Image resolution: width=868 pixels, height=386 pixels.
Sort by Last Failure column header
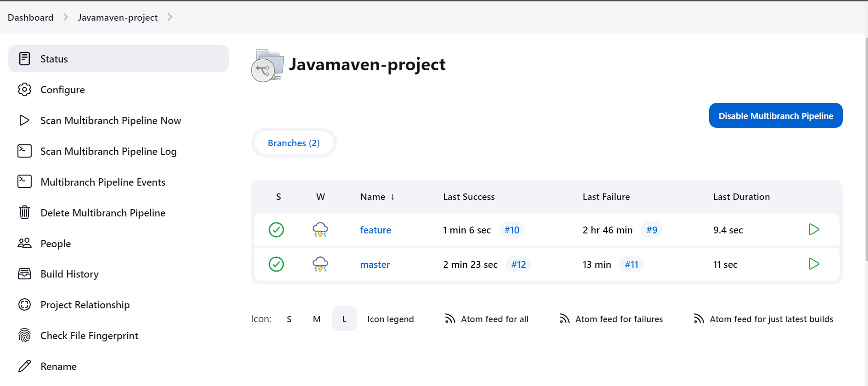click(606, 197)
